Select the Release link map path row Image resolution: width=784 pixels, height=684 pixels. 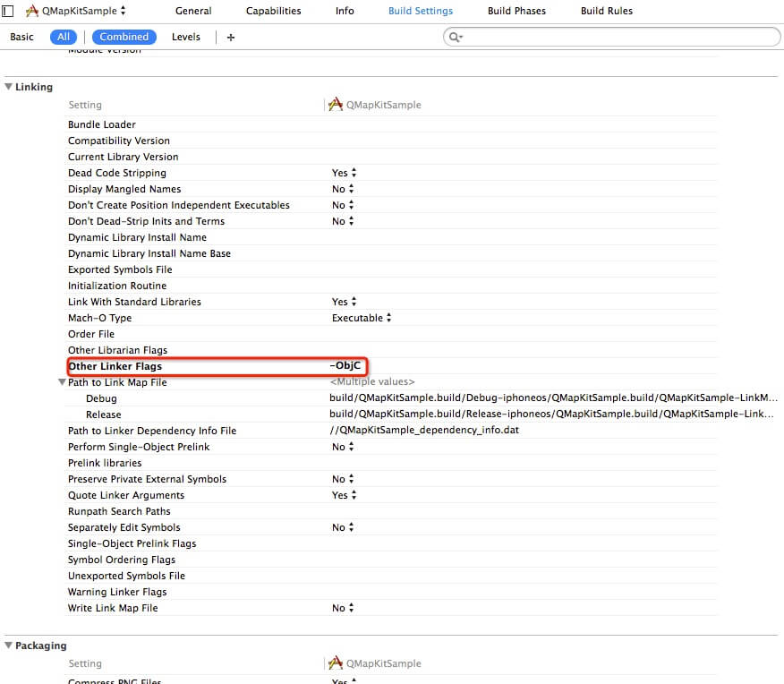104,415
